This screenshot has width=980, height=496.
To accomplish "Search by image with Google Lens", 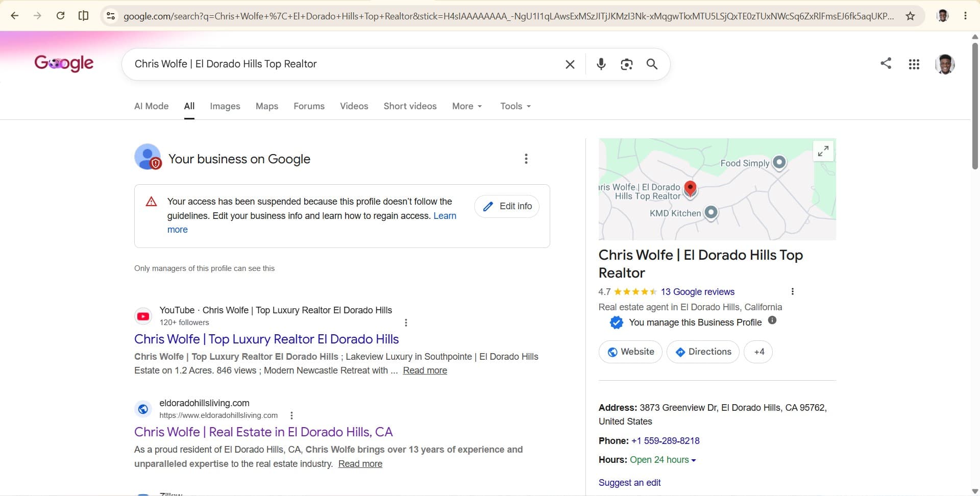I will (626, 64).
